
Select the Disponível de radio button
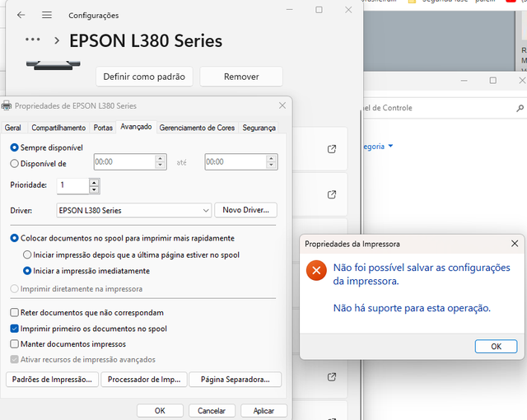coord(14,164)
